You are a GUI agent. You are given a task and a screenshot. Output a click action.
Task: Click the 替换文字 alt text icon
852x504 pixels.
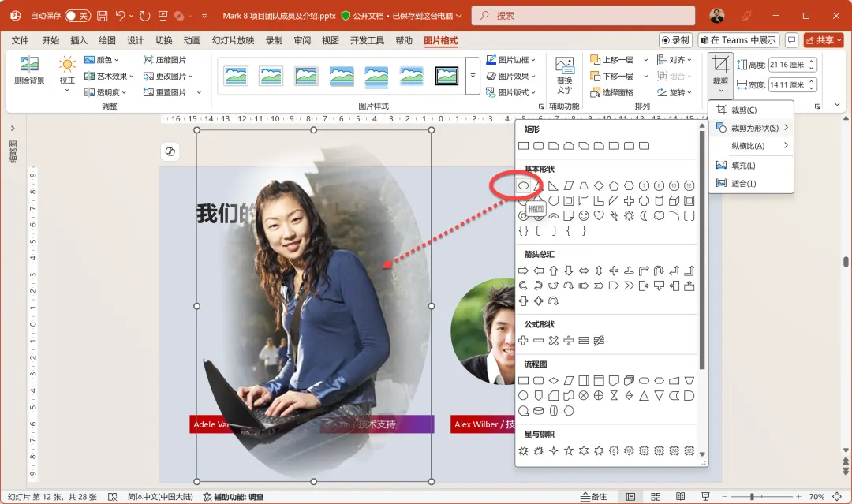tap(564, 75)
